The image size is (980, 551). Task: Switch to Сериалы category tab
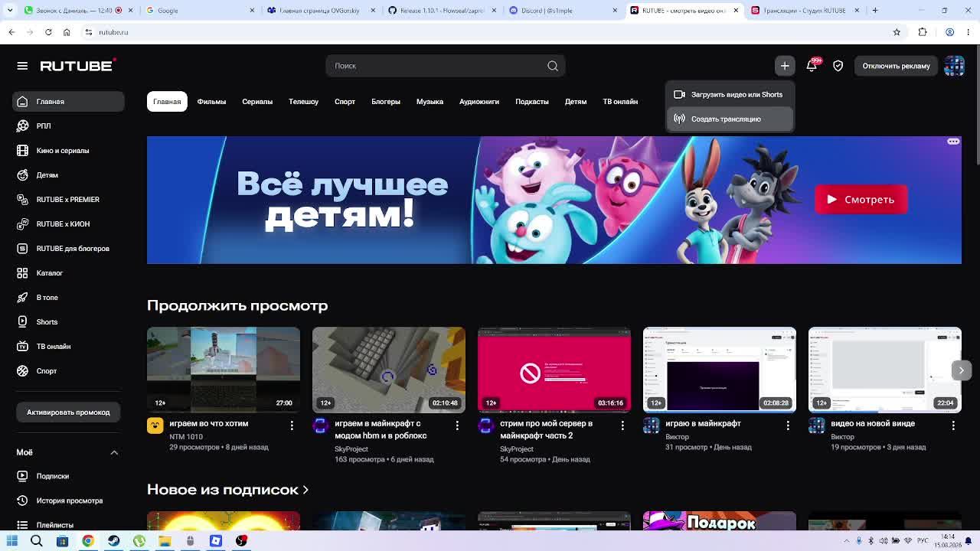click(257, 102)
